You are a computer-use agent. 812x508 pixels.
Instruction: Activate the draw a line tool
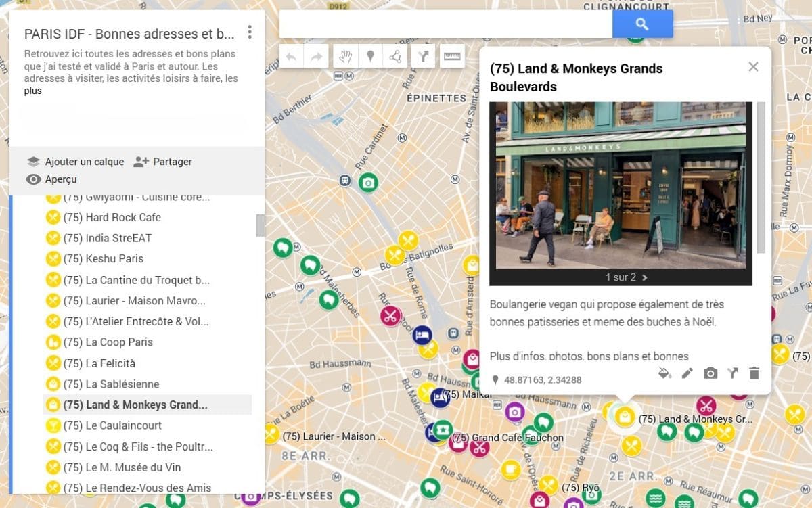(x=395, y=57)
